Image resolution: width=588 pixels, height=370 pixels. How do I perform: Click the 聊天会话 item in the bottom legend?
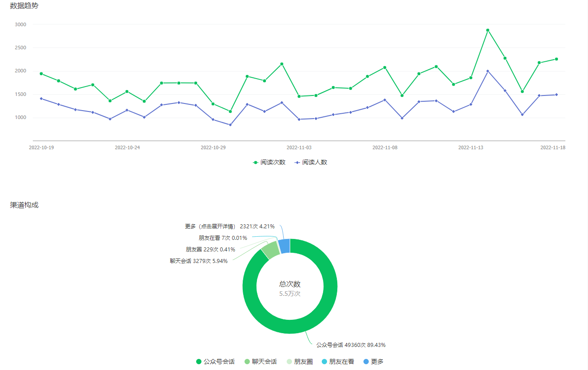260,362
